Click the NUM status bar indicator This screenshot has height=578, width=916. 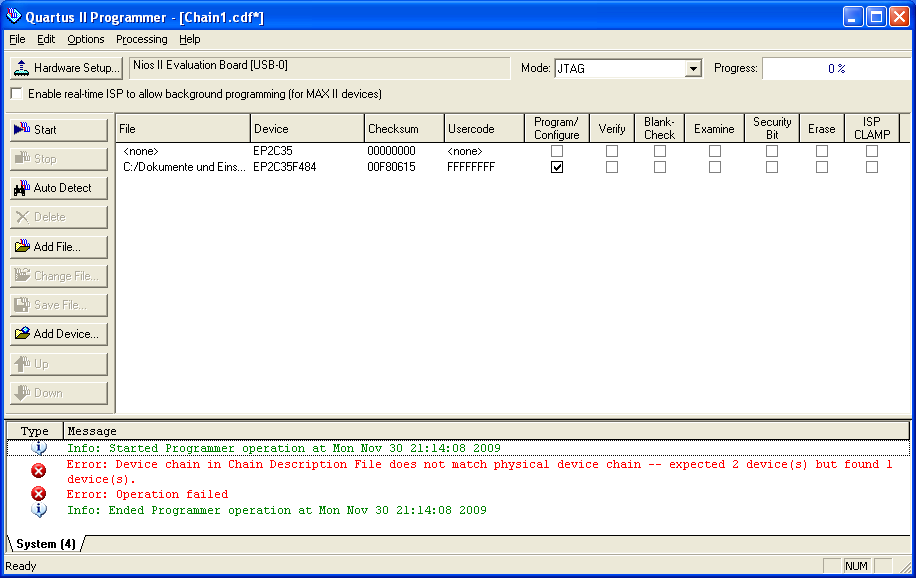click(856, 566)
